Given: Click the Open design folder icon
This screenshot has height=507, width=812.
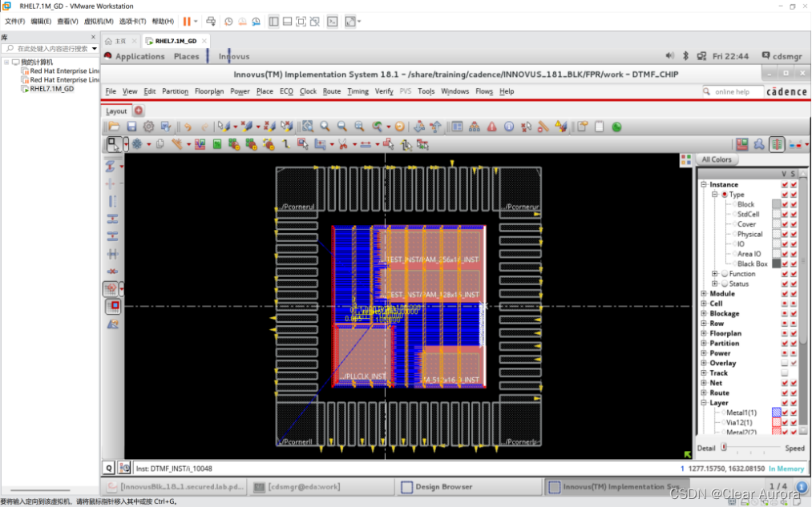Looking at the screenshot, I should (114, 127).
